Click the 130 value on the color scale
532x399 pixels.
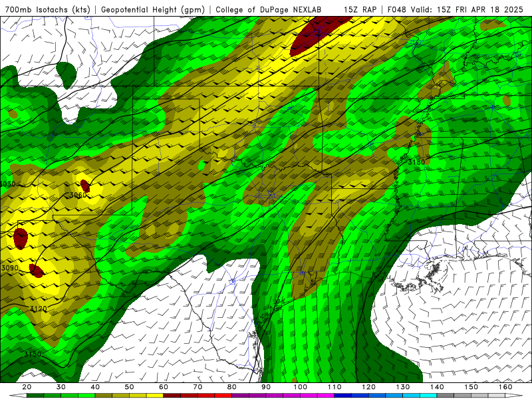403,387
